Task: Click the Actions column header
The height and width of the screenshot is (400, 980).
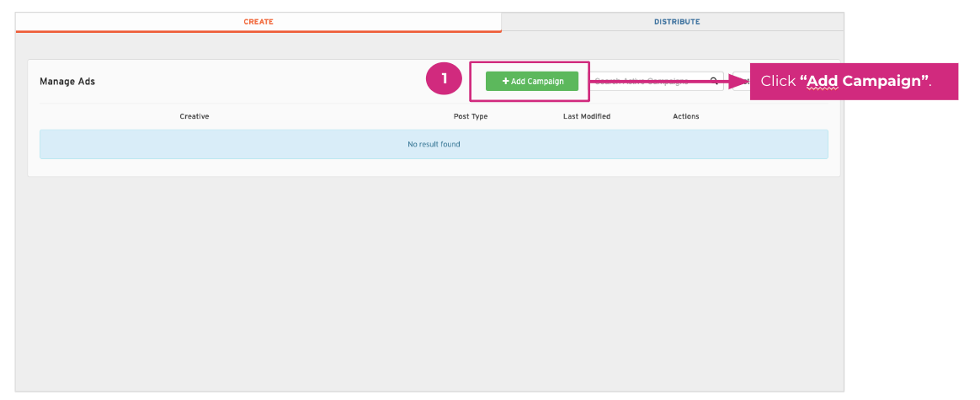Action: coord(685,116)
